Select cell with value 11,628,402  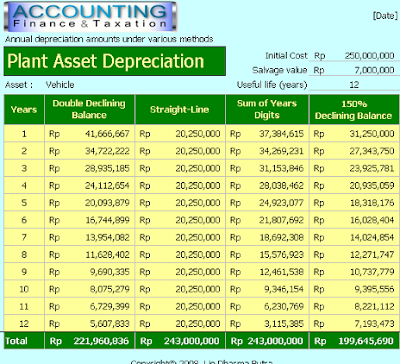[x=89, y=255]
